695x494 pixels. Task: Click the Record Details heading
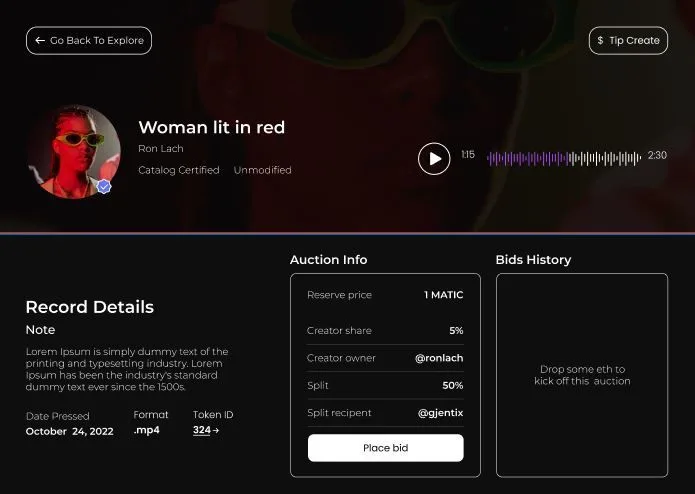tap(90, 307)
